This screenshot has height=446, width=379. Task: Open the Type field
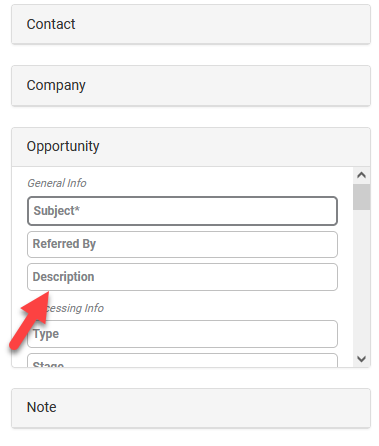pos(182,334)
